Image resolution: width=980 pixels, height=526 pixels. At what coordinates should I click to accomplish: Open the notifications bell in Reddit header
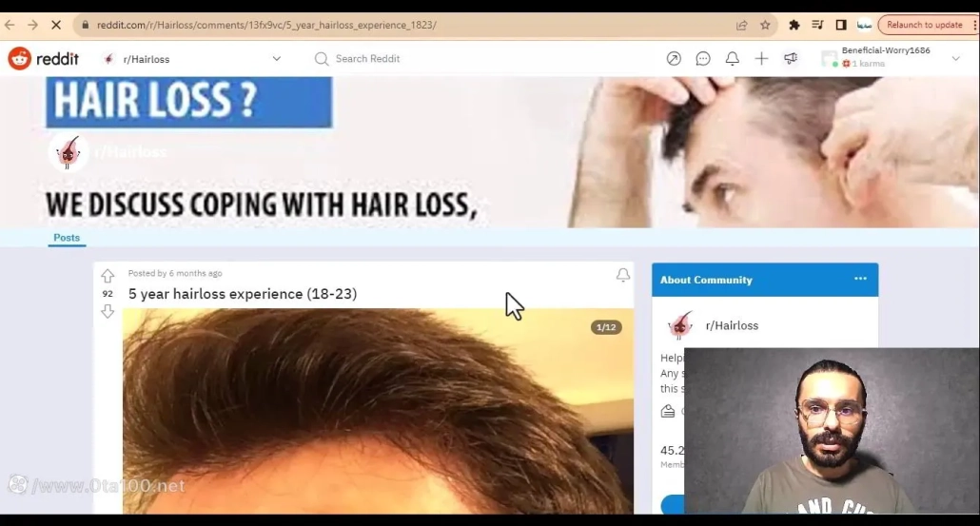pos(733,59)
